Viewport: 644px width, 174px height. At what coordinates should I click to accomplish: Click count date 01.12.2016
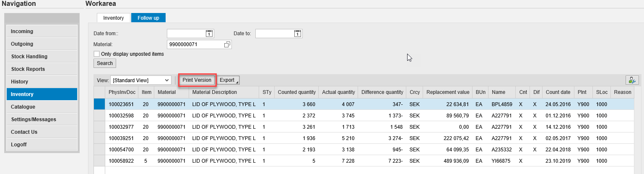tap(558, 116)
